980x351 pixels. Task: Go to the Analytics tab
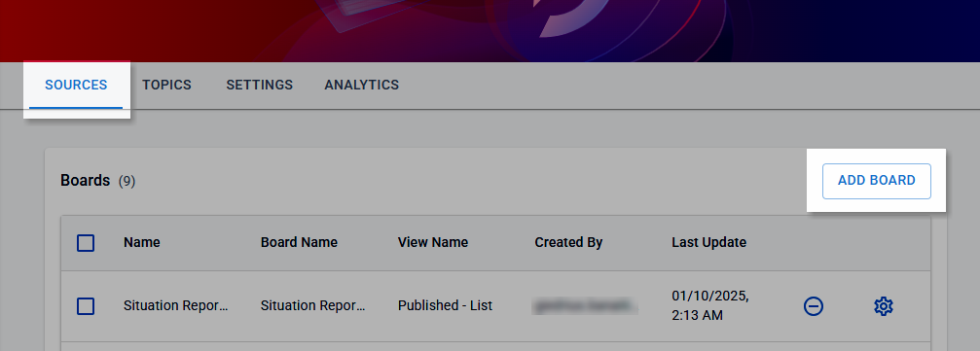(x=361, y=85)
